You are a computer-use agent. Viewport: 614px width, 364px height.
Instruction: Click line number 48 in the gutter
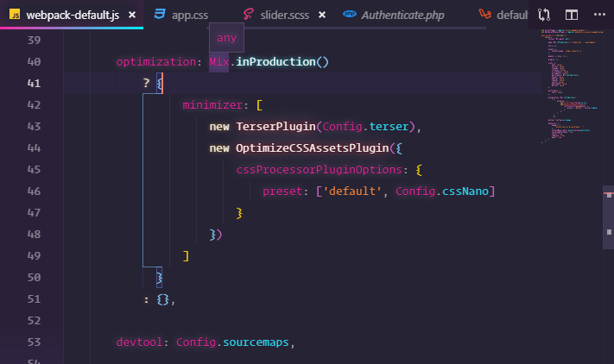tap(34, 235)
